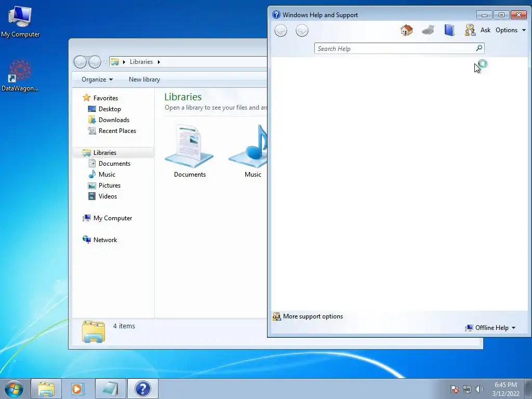532x399 pixels.
Task: Select Downloads under Favorites
Action: (x=114, y=120)
